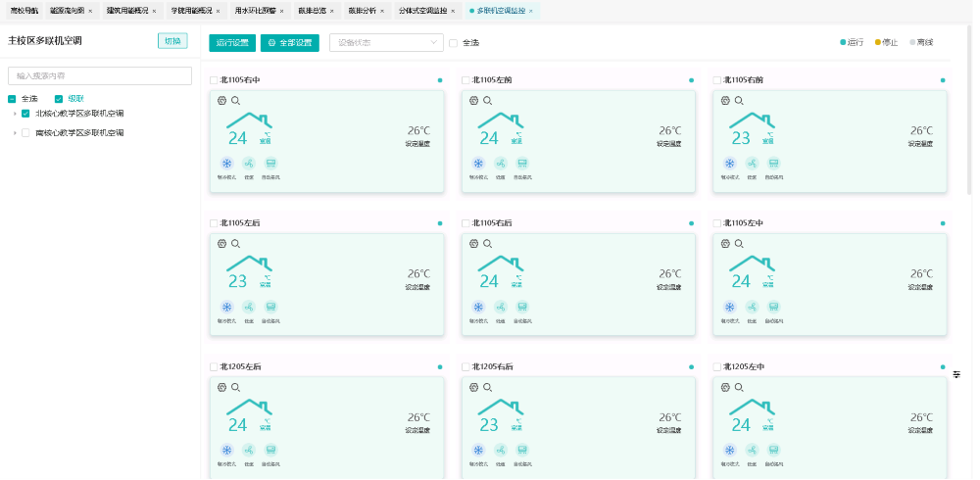Open settings gear on 北1105右前 card
The width and height of the screenshot is (980, 480).
tap(725, 101)
